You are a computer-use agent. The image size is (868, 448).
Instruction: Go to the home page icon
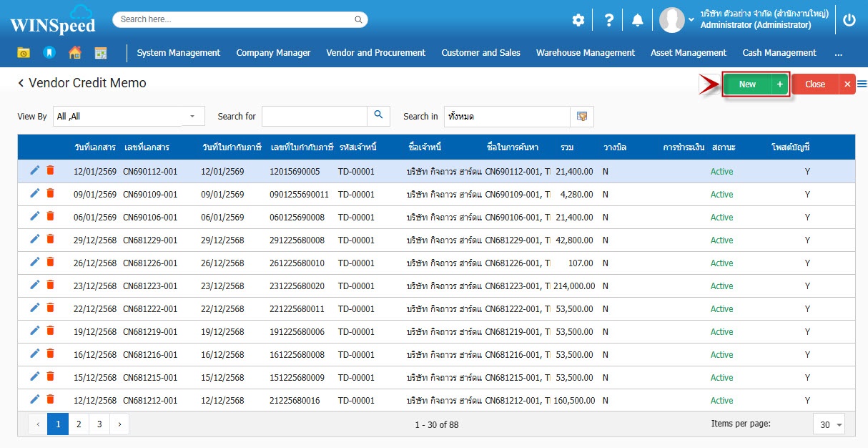point(74,52)
